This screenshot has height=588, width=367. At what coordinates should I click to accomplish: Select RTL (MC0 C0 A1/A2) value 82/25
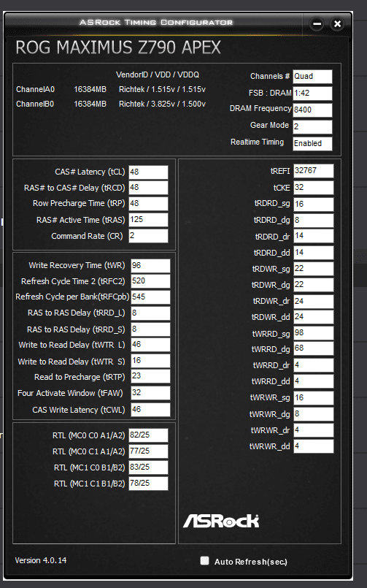tap(148, 435)
